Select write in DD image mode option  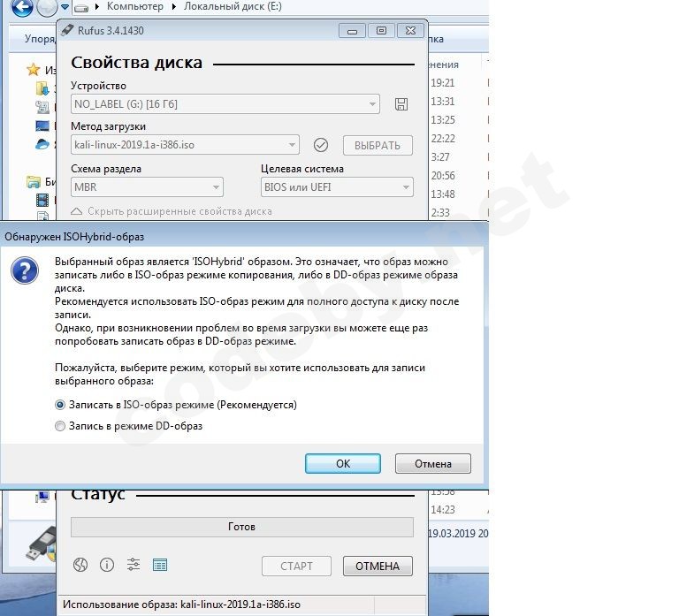(128, 426)
